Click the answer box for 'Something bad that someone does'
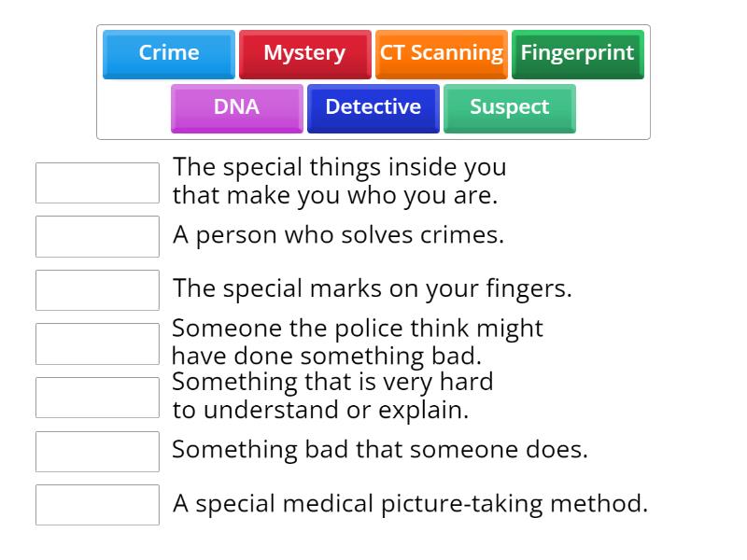 (97, 451)
